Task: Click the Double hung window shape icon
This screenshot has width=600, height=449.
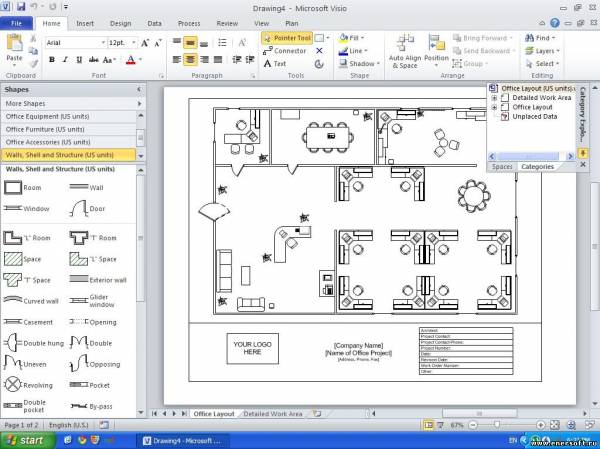Action: 13,342
